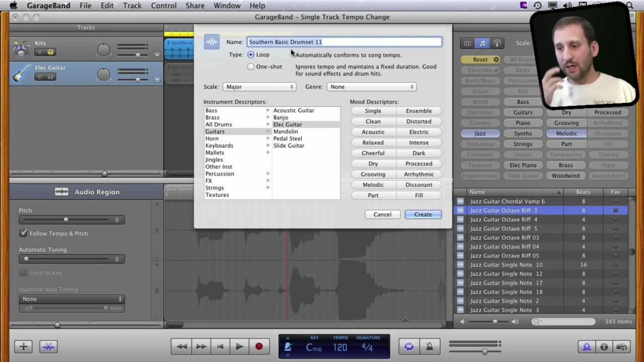The image size is (644, 362).
Task: Switch loop browser to musical button view
Action: point(482,43)
